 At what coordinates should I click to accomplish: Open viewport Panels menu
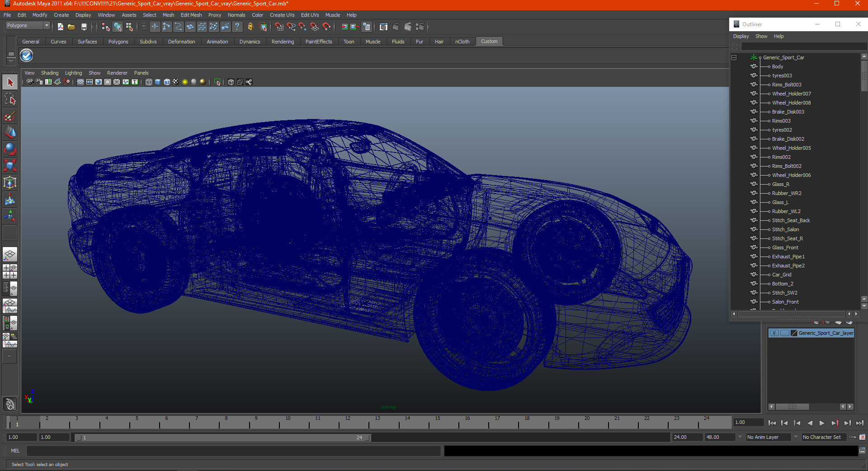[x=141, y=73]
